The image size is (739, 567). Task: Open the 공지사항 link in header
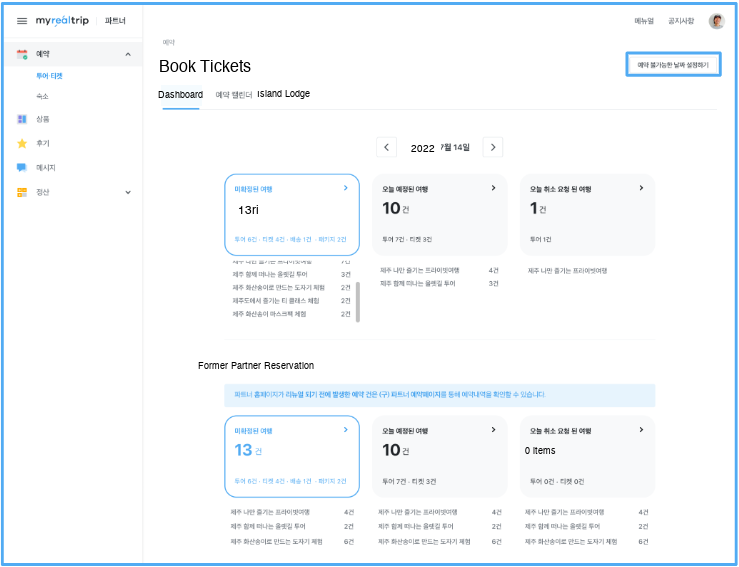[681, 21]
